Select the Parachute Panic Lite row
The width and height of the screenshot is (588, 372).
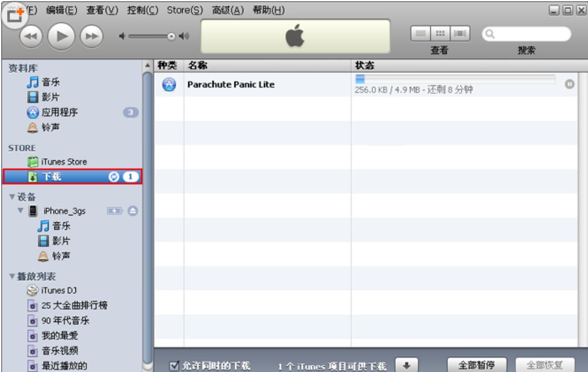point(365,84)
